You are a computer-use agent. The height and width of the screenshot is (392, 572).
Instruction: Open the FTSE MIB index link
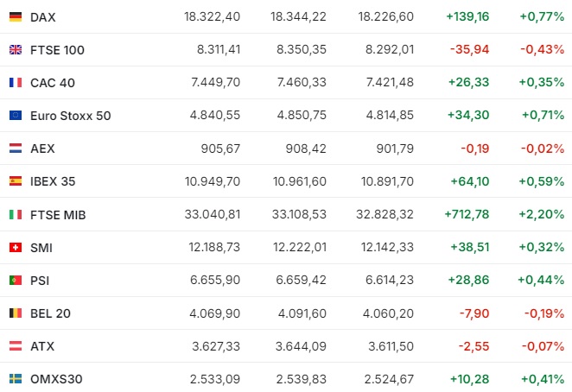pos(58,215)
